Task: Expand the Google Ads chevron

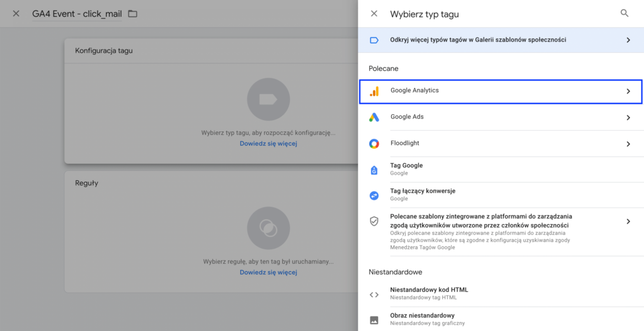Action: point(628,117)
